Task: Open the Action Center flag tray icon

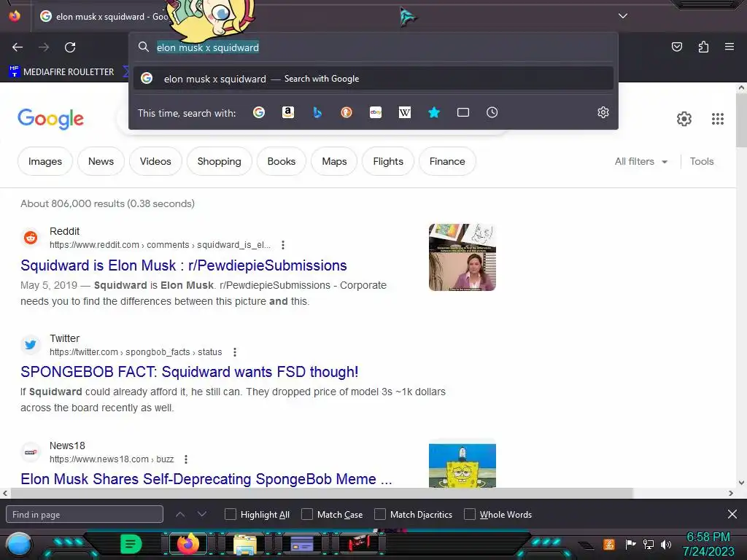Action: coord(630,544)
